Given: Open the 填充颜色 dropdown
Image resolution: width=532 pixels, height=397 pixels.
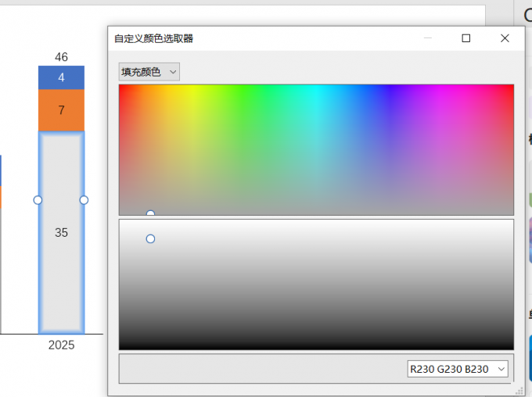Looking at the screenshot, I should [149, 72].
